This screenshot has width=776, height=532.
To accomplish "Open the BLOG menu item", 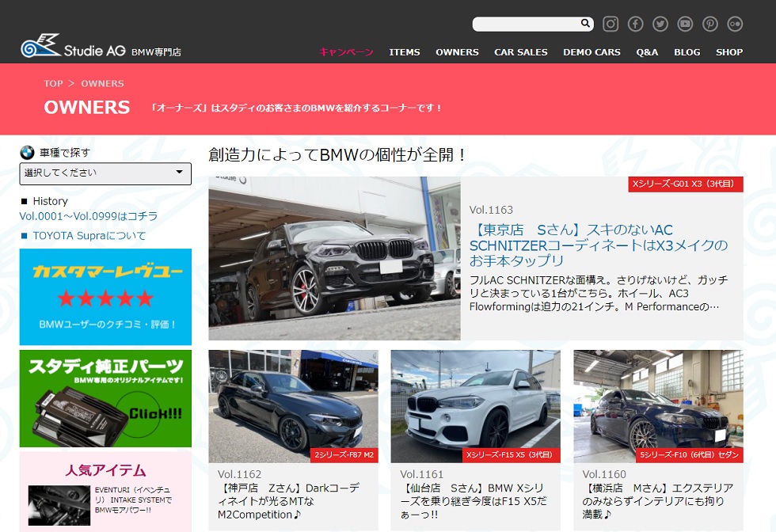I will (x=687, y=52).
